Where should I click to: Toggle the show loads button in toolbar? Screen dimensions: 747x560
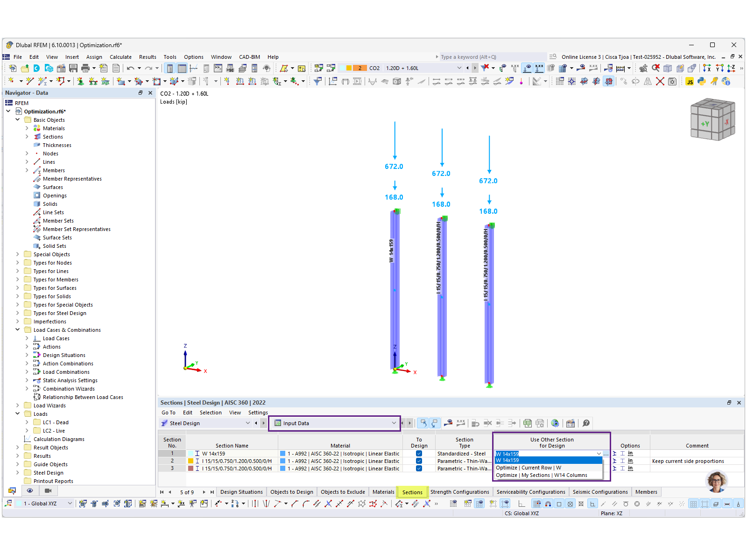[527, 68]
